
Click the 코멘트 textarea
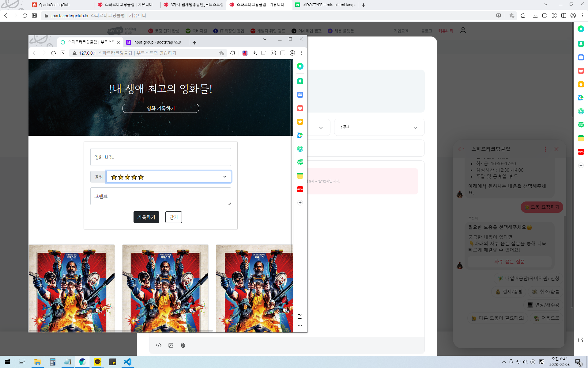point(161,196)
